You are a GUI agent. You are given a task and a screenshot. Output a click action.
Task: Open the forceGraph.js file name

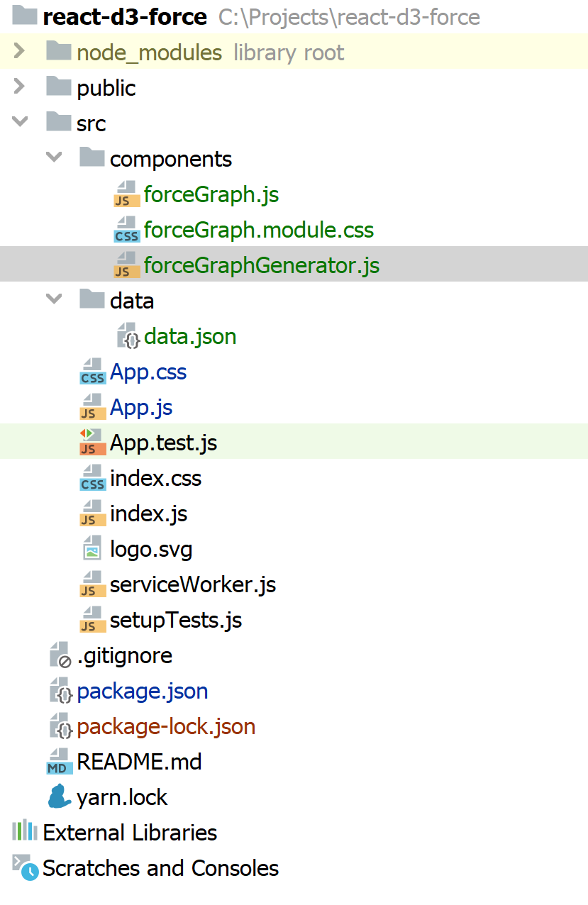211,194
